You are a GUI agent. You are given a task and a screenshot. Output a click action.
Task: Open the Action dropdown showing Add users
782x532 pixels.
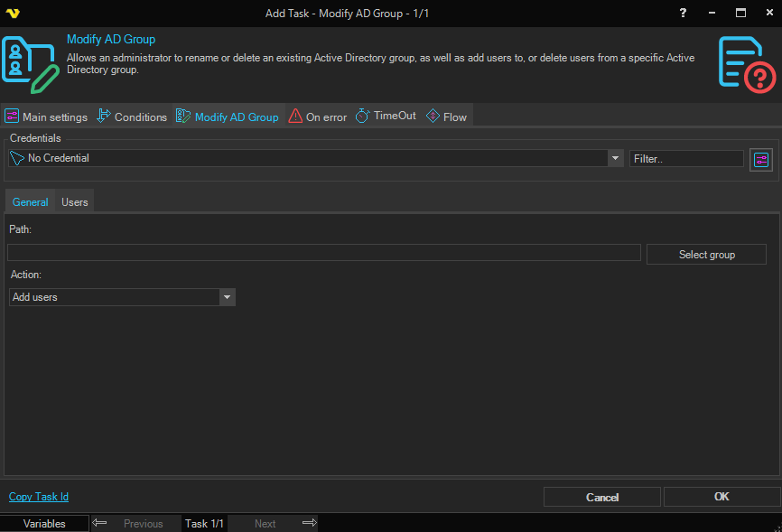point(227,297)
